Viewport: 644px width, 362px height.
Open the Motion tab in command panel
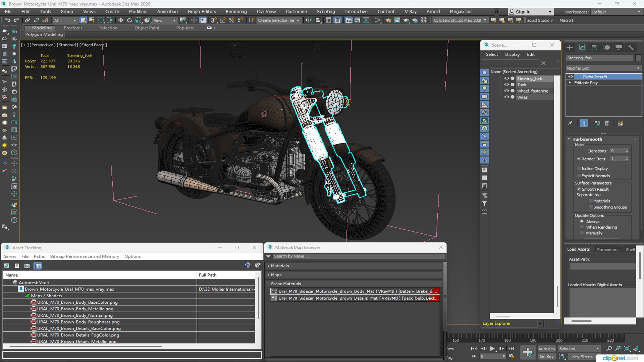coord(606,48)
